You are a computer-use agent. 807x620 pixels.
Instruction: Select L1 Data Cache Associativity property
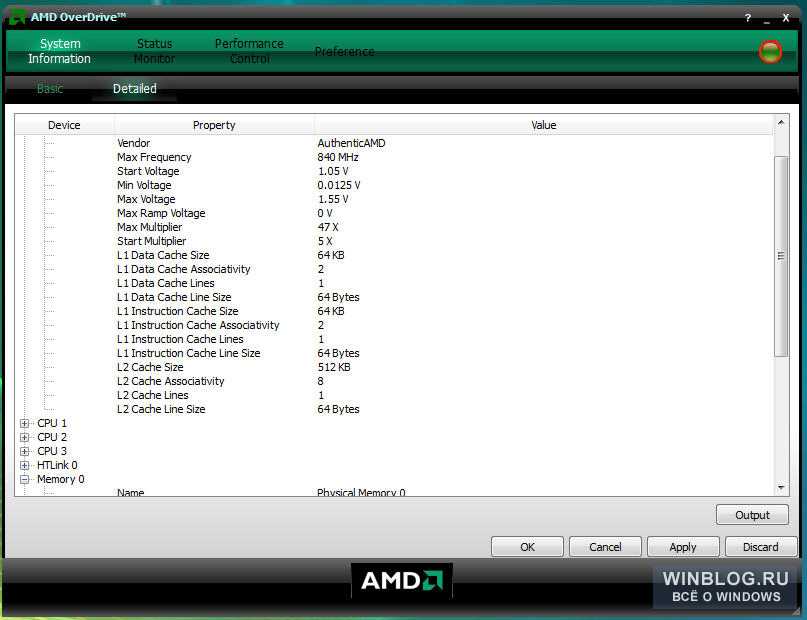point(184,269)
